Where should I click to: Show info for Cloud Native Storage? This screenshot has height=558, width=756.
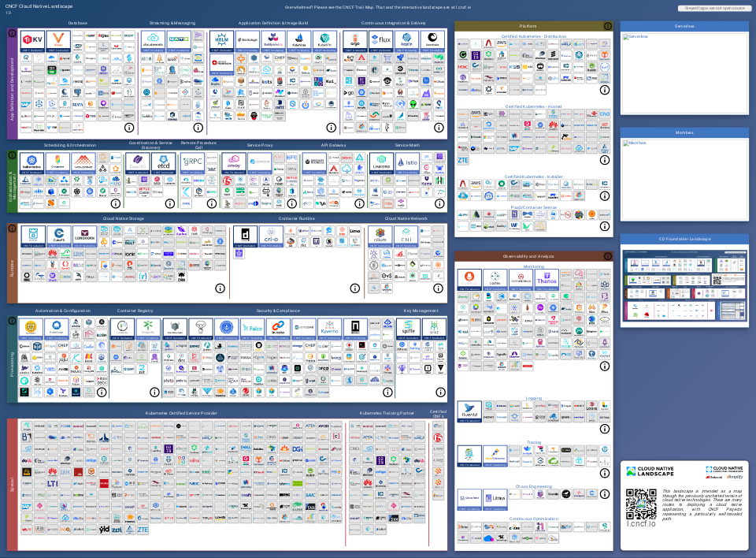(220, 288)
